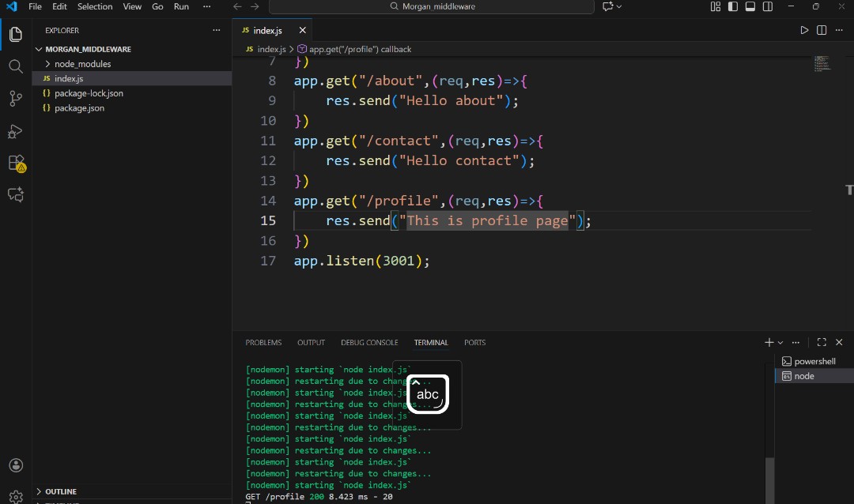Select the Source Control icon
The image size is (854, 504).
(x=15, y=99)
